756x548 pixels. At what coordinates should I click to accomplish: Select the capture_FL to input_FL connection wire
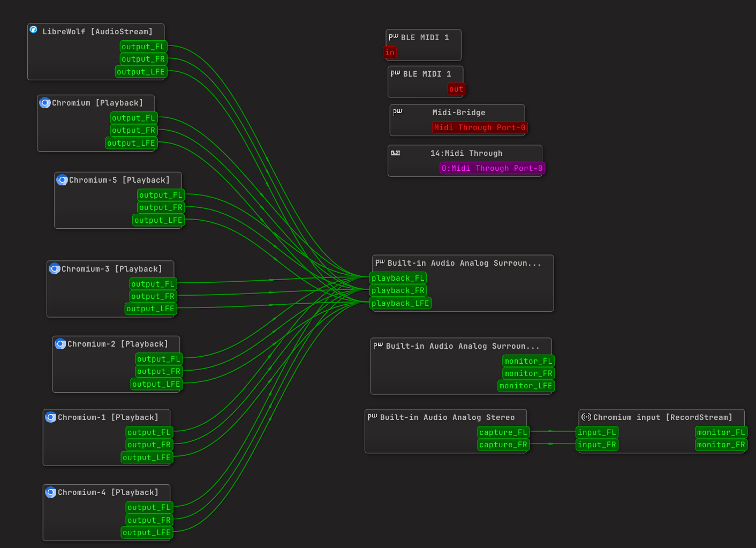[553, 431]
